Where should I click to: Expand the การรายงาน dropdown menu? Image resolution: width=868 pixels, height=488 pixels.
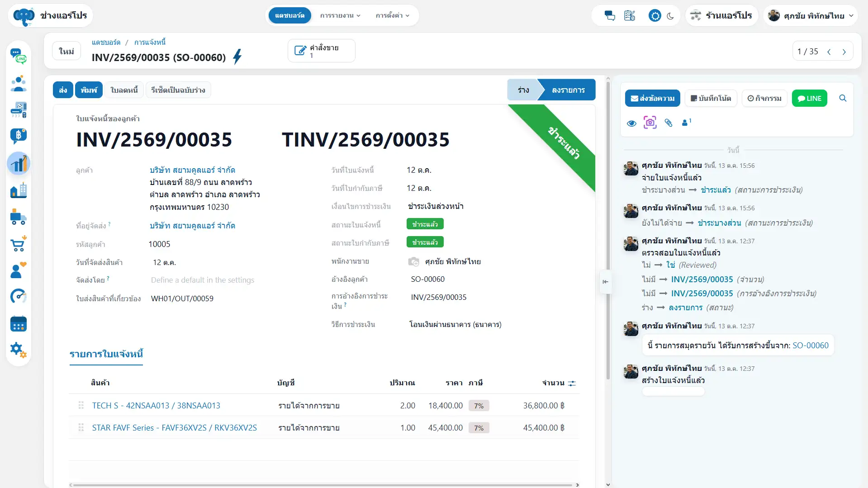[x=340, y=15]
